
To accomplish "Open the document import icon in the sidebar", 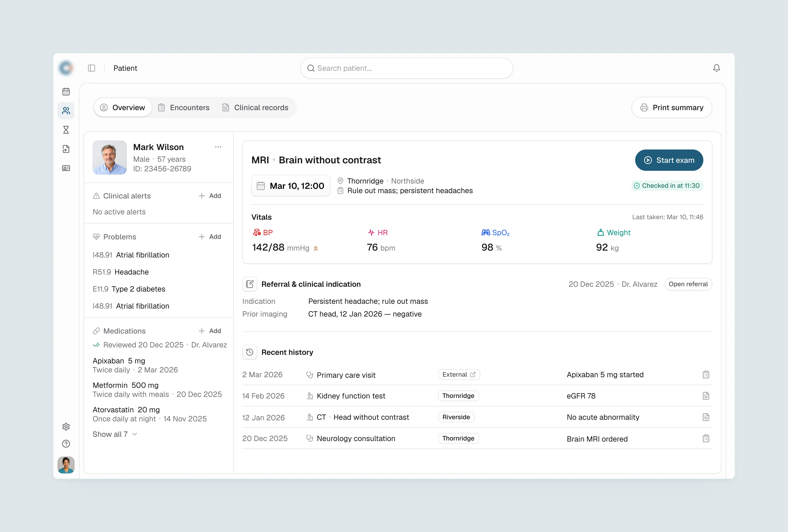I will (x=66, y=149).
